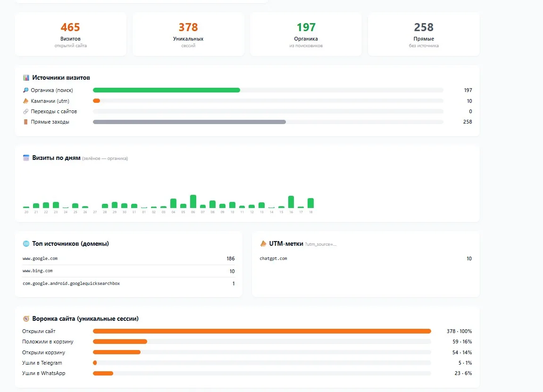Click the globe icon beside Топ источников

coord(26,243)
